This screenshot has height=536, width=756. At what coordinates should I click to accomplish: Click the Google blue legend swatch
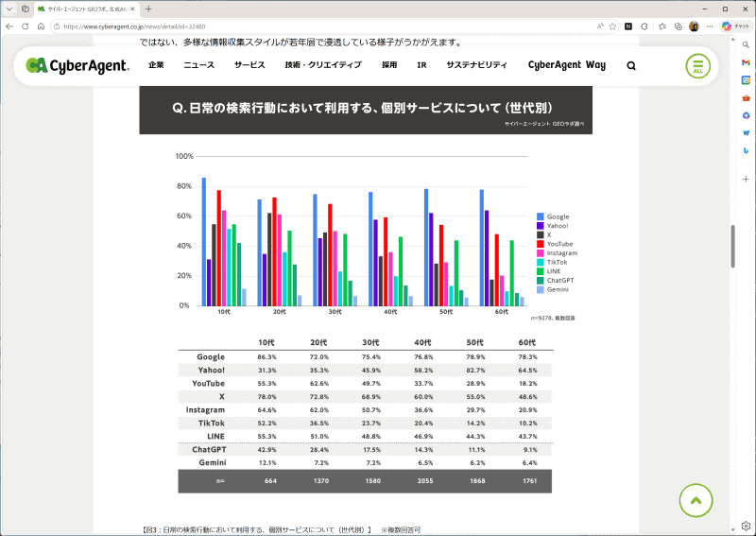click(x=540, y=216)
